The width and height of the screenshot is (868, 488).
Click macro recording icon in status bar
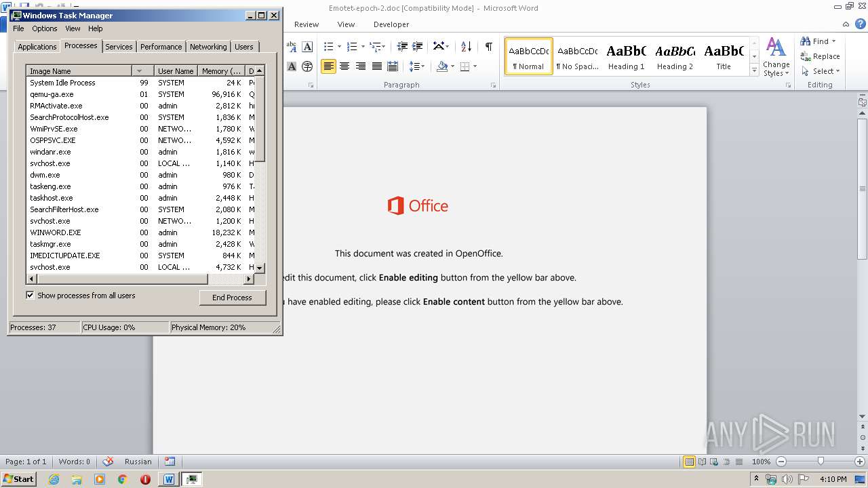click(170, 462)
